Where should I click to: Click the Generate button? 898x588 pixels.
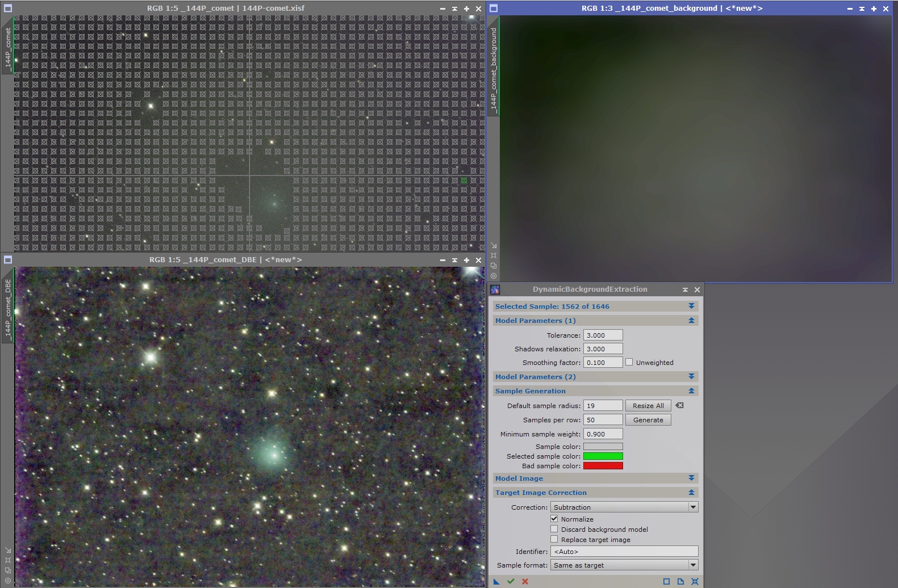click(x=648, y=419)
